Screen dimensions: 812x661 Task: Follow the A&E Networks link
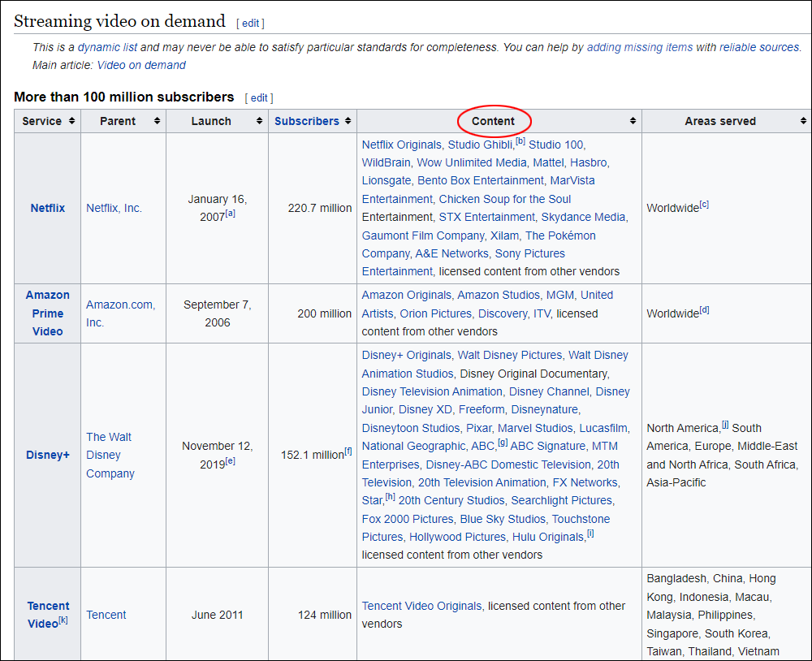point(451,253)
